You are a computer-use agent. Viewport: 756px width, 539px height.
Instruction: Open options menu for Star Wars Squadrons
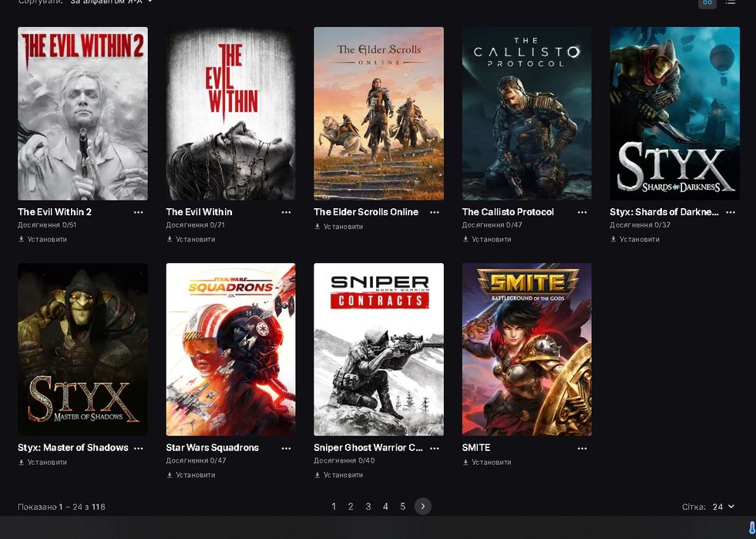click(287, 448)
